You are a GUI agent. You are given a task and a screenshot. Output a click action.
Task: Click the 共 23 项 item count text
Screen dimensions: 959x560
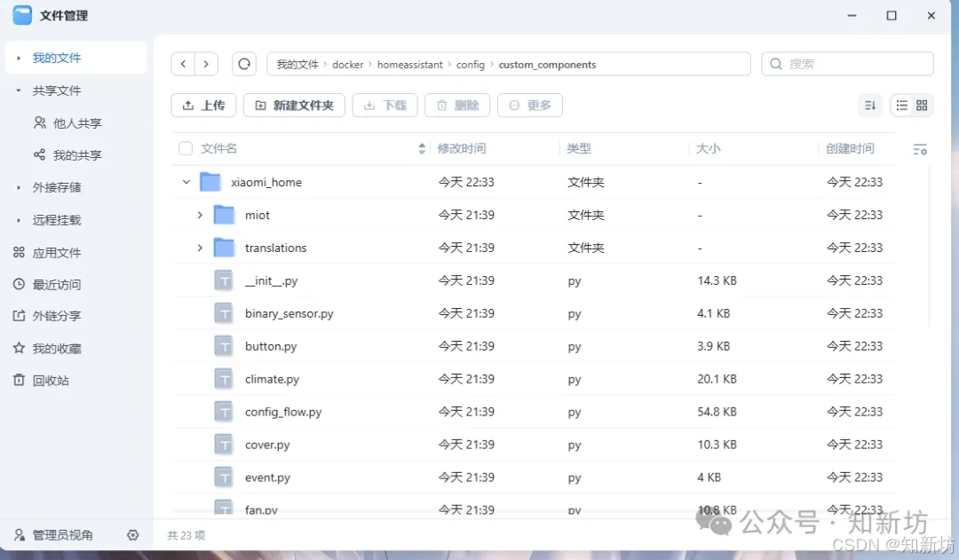click(x=186, y=535)
